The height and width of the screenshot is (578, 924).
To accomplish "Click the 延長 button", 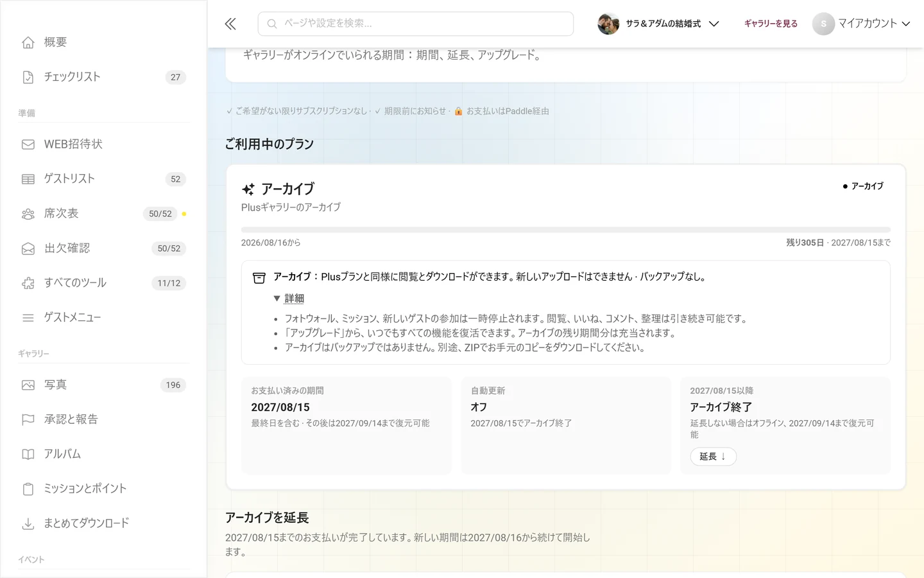I will [713, 457].
